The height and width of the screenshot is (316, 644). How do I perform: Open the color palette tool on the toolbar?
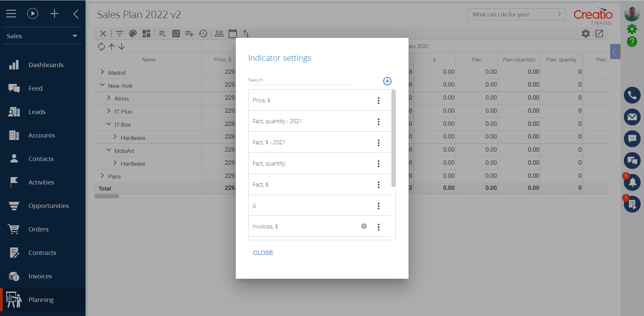pos(133,34)
